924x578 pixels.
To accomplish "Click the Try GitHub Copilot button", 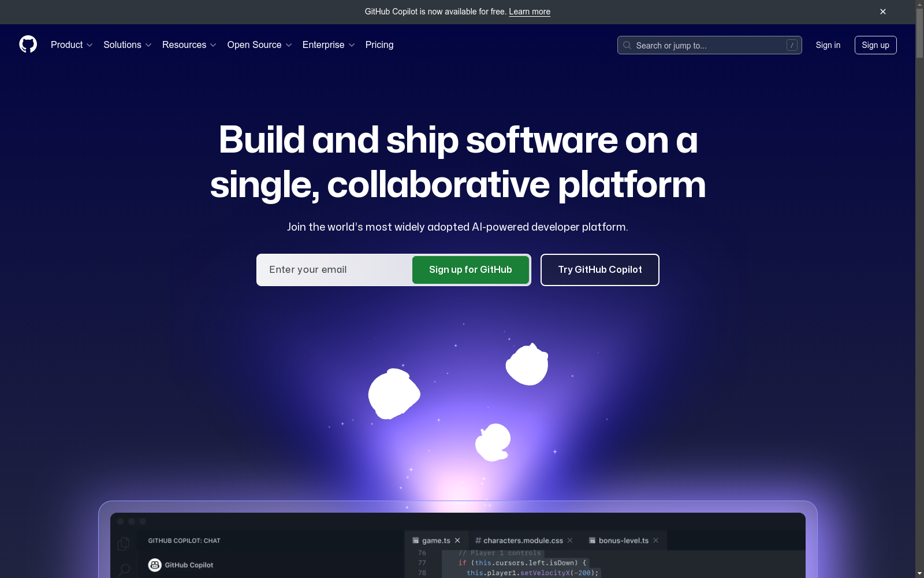I will click(600, 270).
